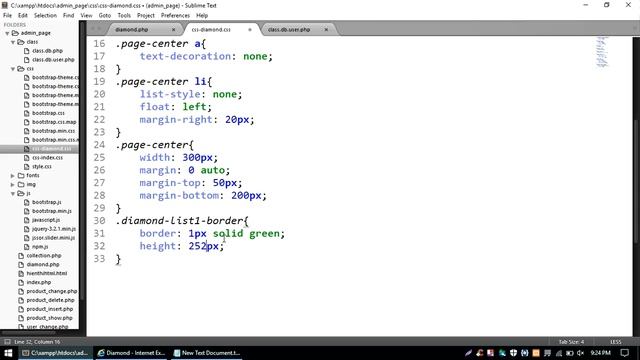Open product_delete.php file
The image size is (640, 360).
coord(51,300)
